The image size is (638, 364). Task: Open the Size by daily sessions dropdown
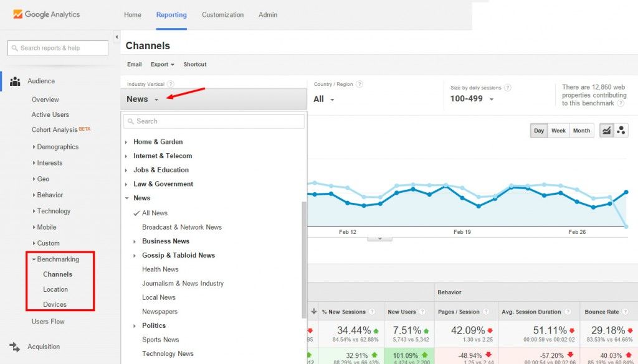tap(472, 99)
